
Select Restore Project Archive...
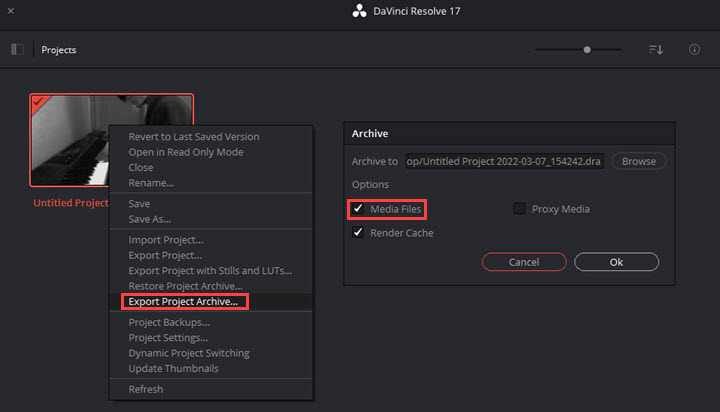(x=185, y=286)
